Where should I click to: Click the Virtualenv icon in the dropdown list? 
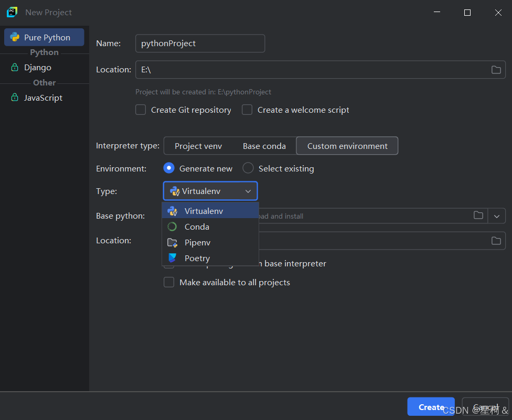click(x=172, y=211)
